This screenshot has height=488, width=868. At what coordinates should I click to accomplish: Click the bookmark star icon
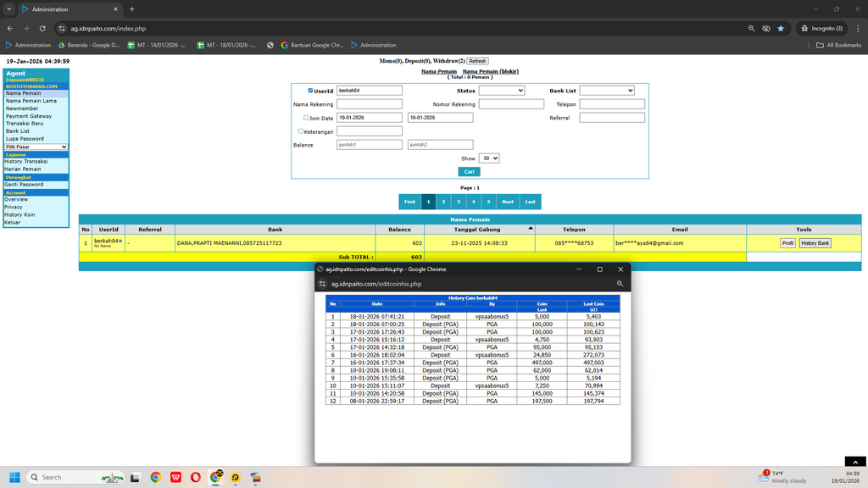tap(781, 28)
